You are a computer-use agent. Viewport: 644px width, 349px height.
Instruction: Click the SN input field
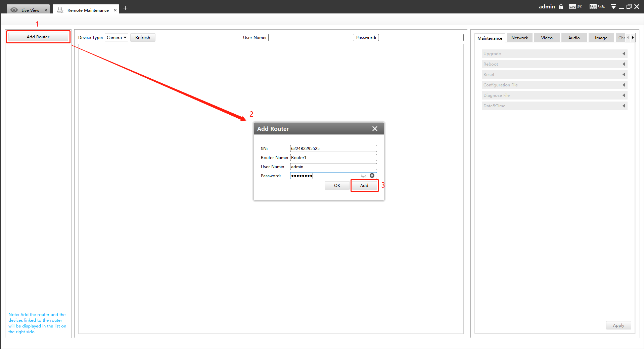click(333, 149)
